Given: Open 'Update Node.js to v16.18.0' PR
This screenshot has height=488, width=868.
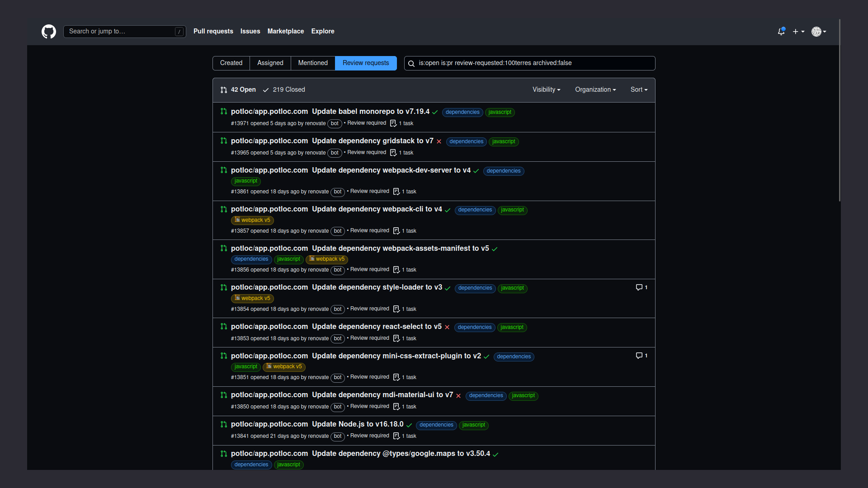Looking at the screenshot, I should pyautogui.click(x=357, y=424).
